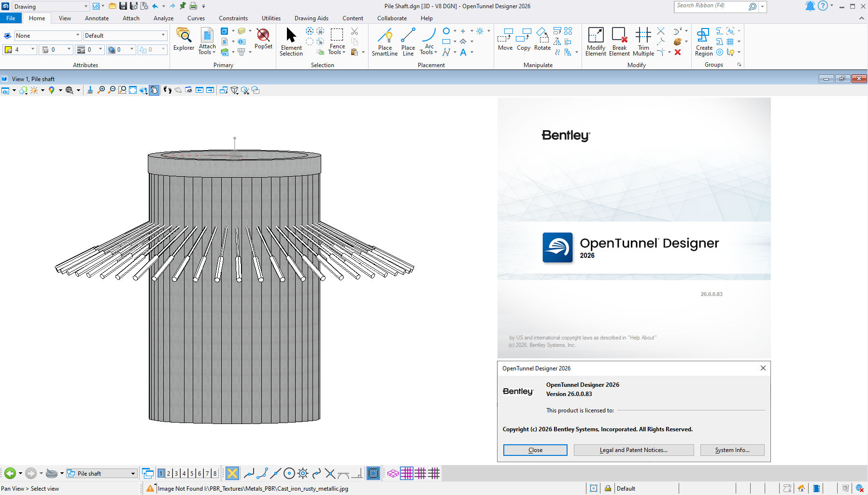Open the None element template dropdown
The width and height of the screenshot is (868, 495).
pos(47,35)
